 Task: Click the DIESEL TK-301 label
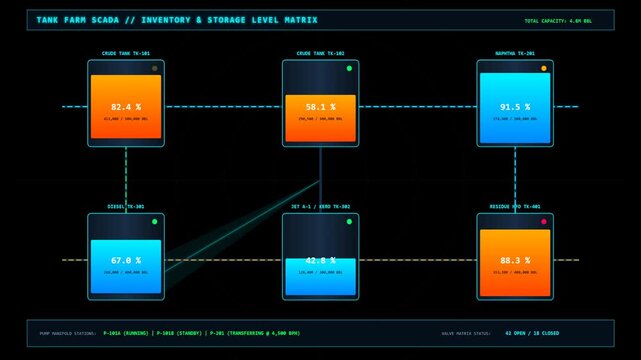(x=126, y=207)
